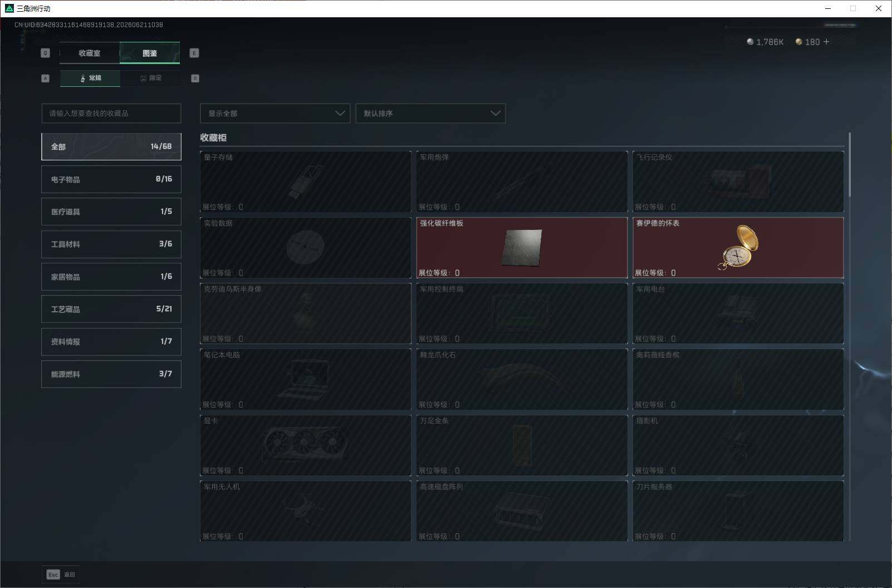
Task: Open the 显示全部 filter dropdown
Action: 275,113
